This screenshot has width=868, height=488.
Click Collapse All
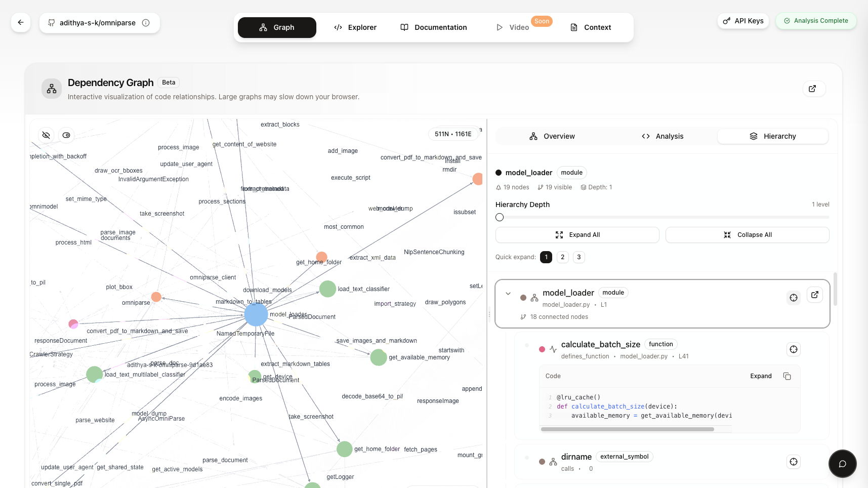click(x=747, y=235)
